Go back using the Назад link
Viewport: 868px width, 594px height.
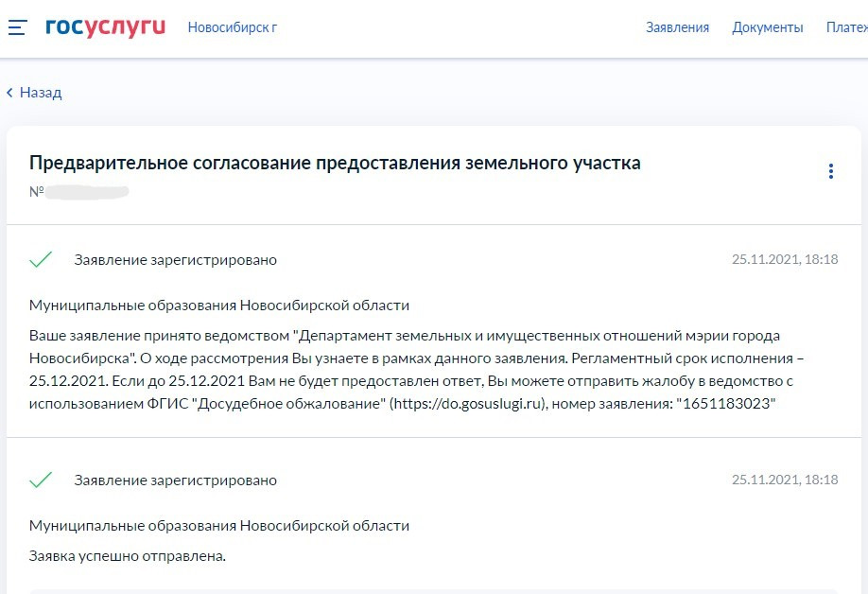[x=38, y=93]
